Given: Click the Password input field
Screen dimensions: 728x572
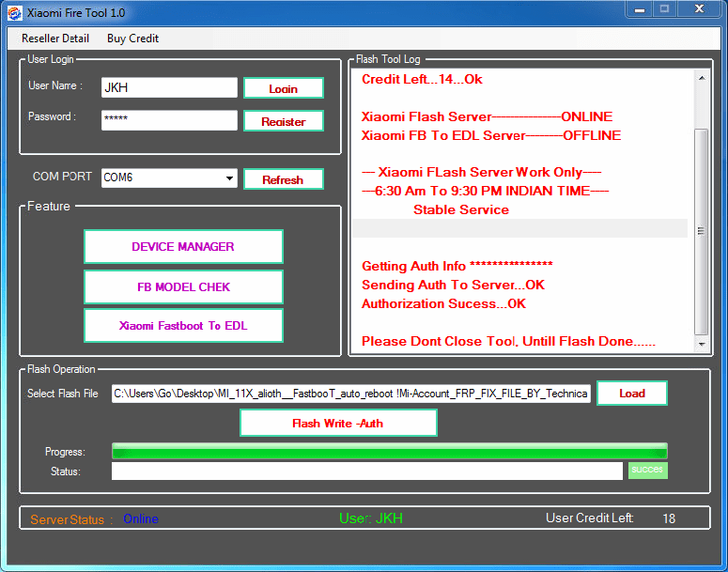Looking at the screenshot, I should 169,120.
